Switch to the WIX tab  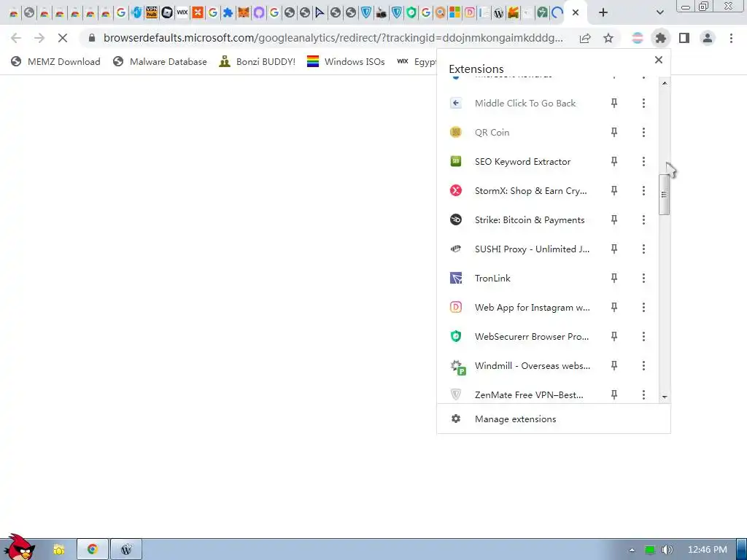182,12
